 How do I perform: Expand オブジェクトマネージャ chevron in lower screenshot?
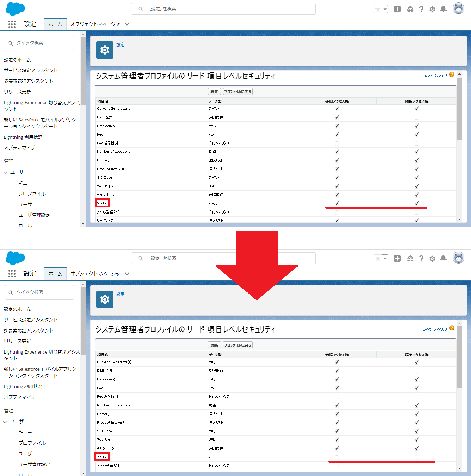coord(127,274)
